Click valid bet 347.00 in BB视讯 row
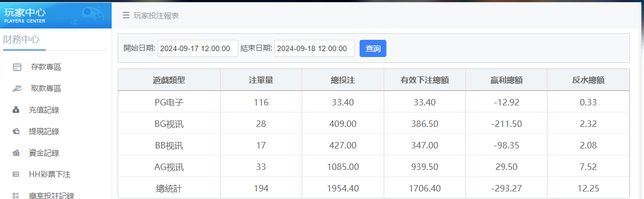This screenshot has height=199, width=644. [425, 145]
